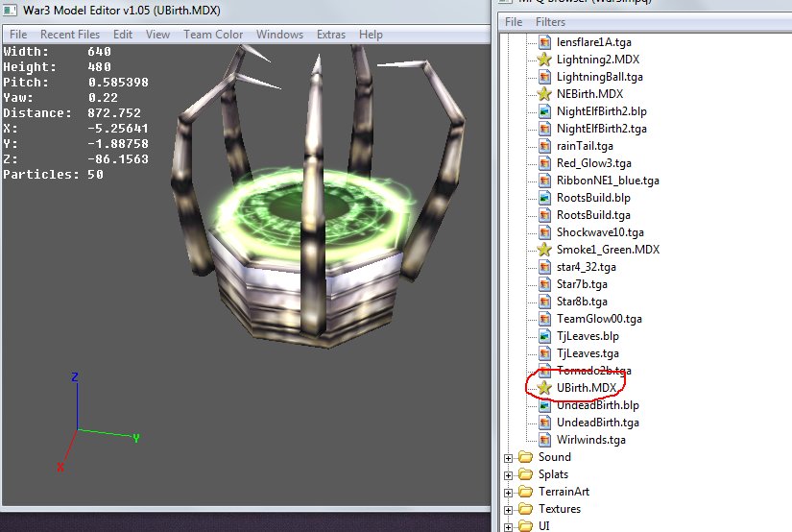Image resolution: width=792 pixels, height=532 pixels.
Task: Click the Lightning2.MDX star icon
Action: (x=544, y=60)
